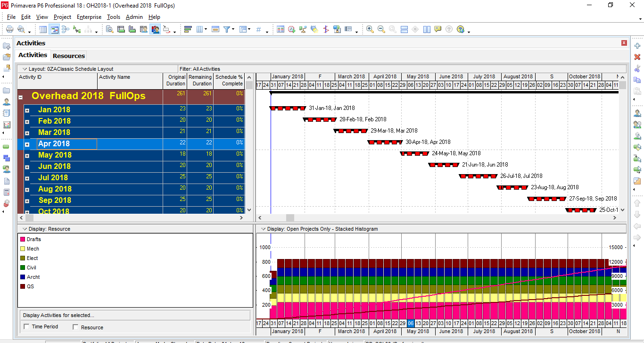The height and width of the screenshot is (343, 644).
Task: Click the Original Duration column header
Action: click(x=175, y=81)
